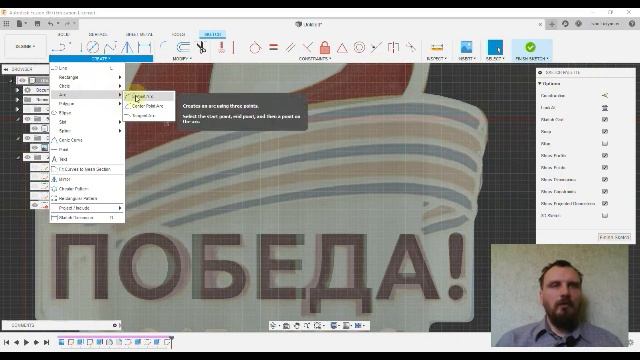640x360 pixels.
Task: Switch to the Solid tab
Action: [x=63, y=34]
